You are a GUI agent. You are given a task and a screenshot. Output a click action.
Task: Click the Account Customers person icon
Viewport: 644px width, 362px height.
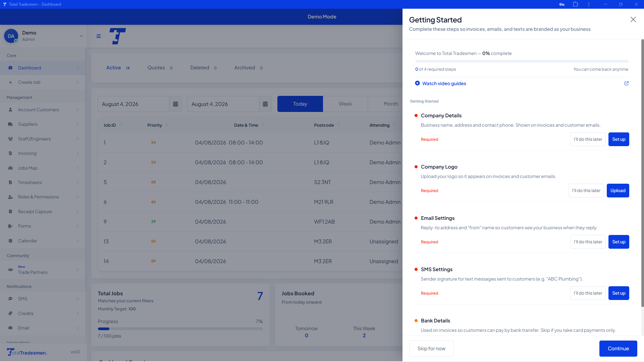(x=10, y=110)
